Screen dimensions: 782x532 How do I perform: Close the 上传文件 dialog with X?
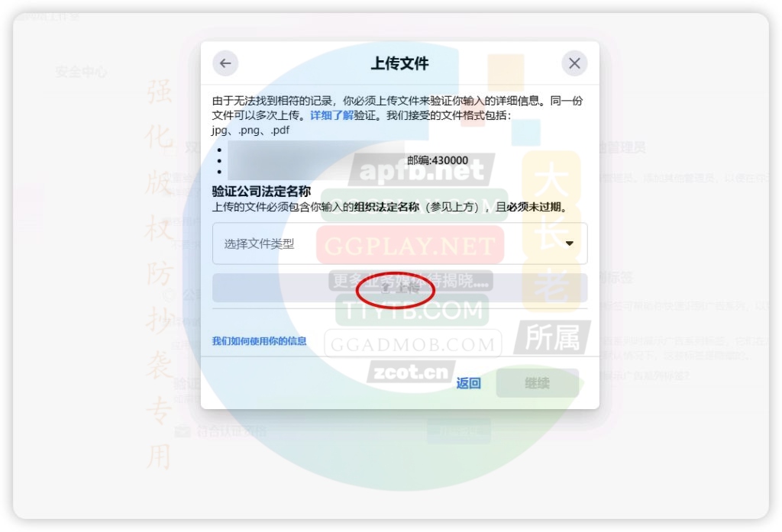[574, 63]
